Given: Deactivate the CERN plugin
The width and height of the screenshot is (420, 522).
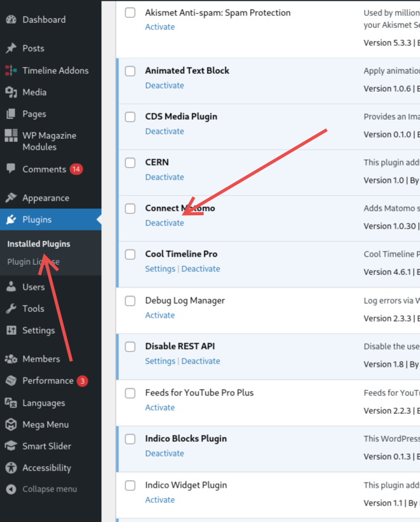Looking at the screenshot, I should 164,177.
